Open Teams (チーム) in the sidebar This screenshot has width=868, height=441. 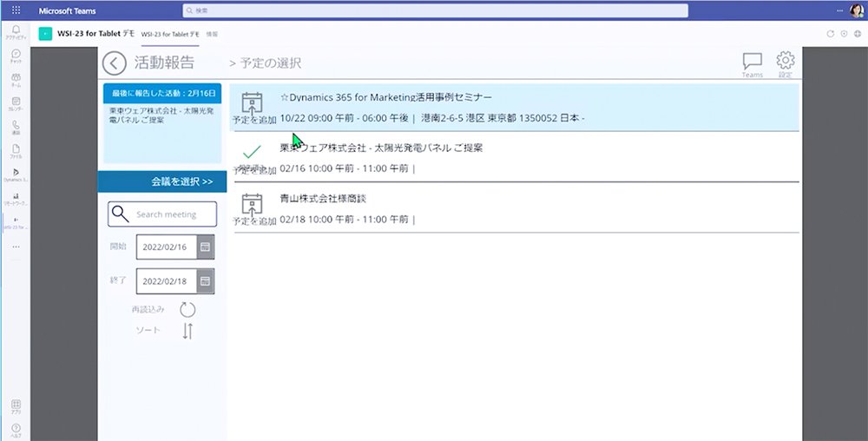(16, 80)
